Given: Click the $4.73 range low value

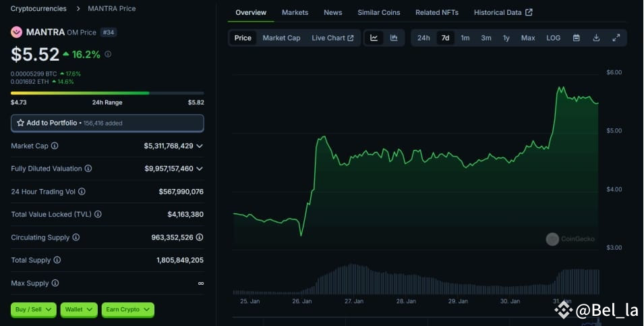Looking at the screenshot, I should 18,103.
